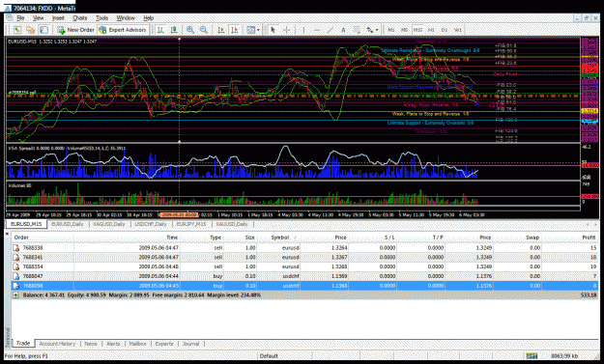The width and height of the screenshot is (604, 364).
Task: Switch timeframe to H1
Action: tap(431, 30)
